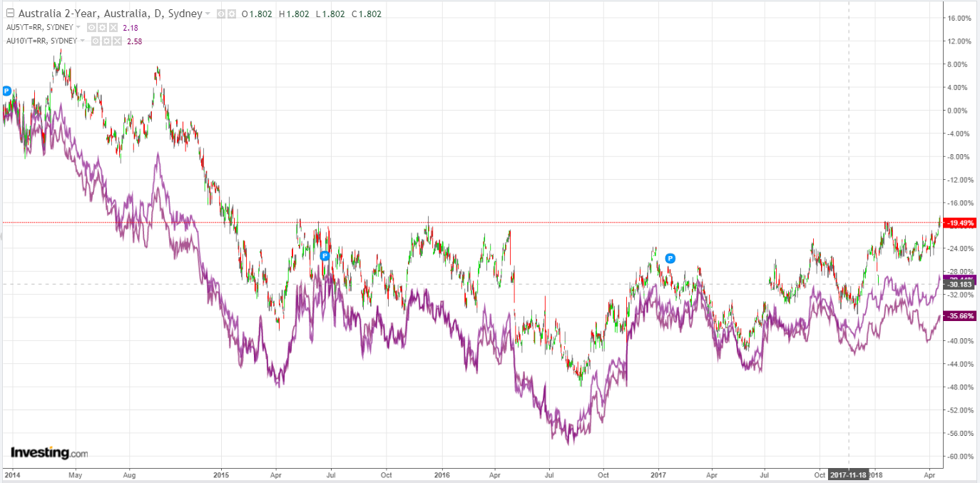
Task: Click the 2017-11-18 date label on time axis
Action: point(847,474)
